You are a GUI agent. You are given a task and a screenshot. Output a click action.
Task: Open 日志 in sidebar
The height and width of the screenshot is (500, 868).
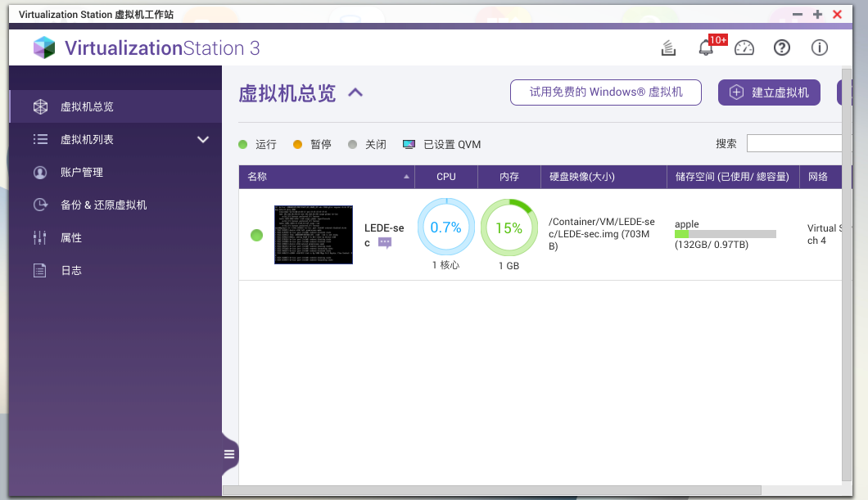click(115, 271)
